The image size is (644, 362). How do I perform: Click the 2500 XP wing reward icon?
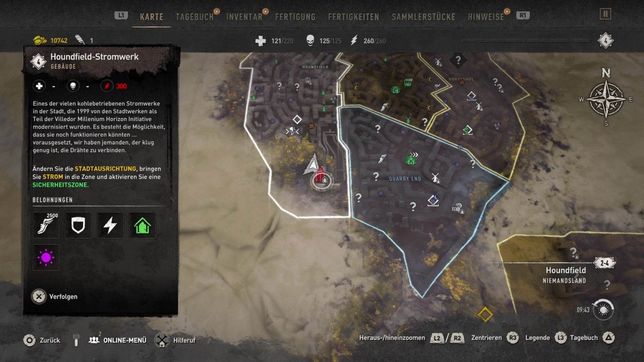pyautogui.click(x=46, y=225)
